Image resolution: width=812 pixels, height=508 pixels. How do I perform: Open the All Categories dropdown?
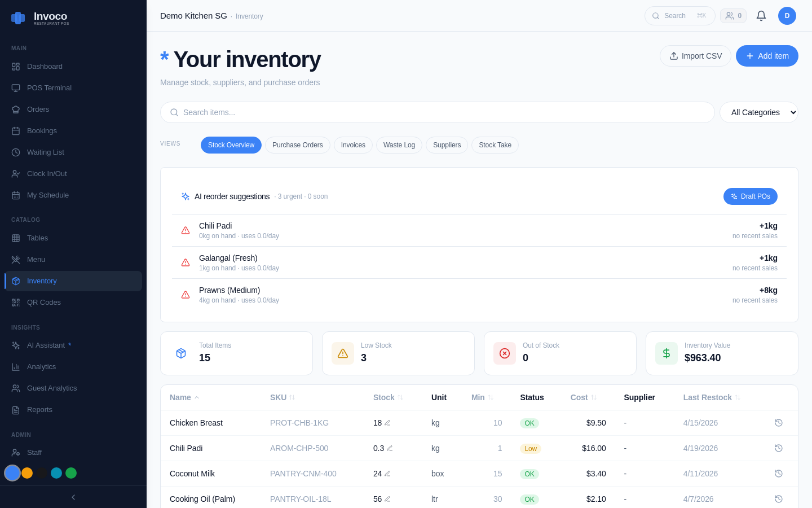click(x=759, y=112)
